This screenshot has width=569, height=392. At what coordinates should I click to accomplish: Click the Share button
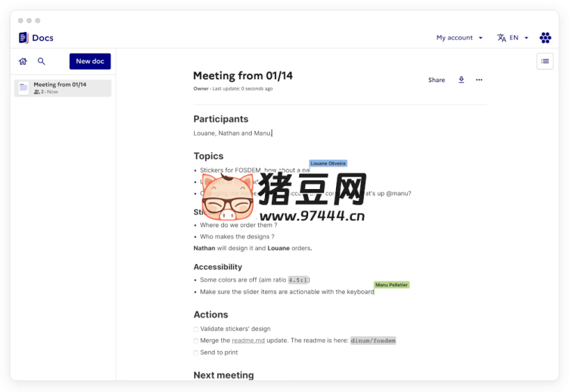click(x=436, y=80)
